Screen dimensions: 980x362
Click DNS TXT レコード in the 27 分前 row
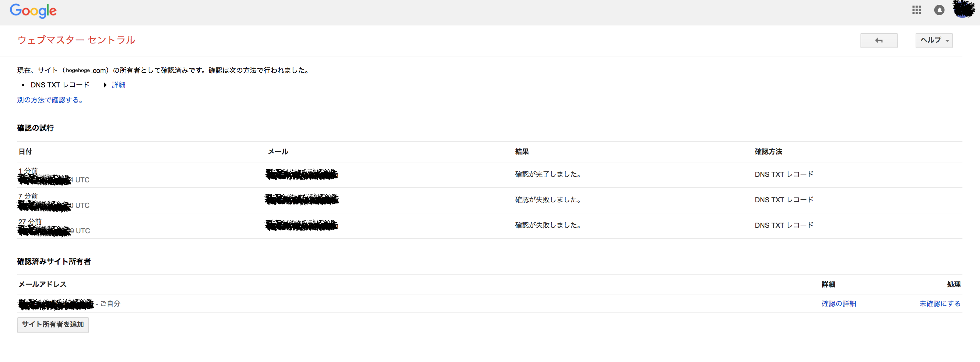coord(784,225)
